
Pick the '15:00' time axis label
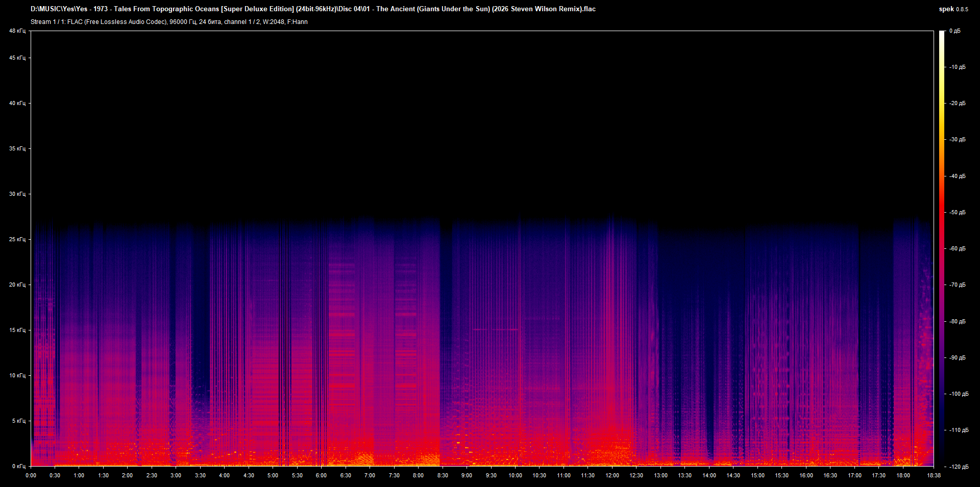point(757,475)
